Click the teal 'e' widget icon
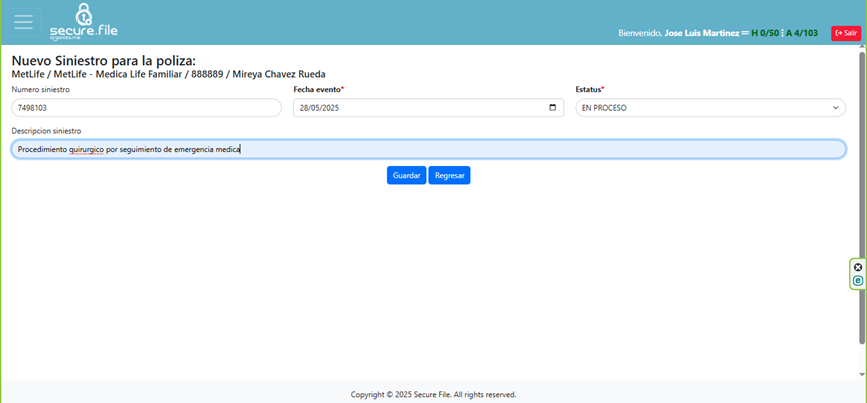The image size is (867, 403). click(858, 281)
